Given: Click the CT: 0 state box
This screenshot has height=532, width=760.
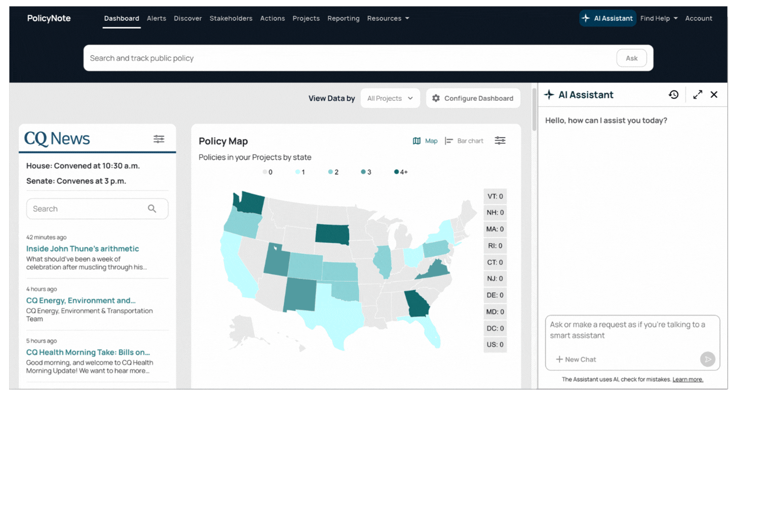Looking at the screenshot, I should 495,262.
